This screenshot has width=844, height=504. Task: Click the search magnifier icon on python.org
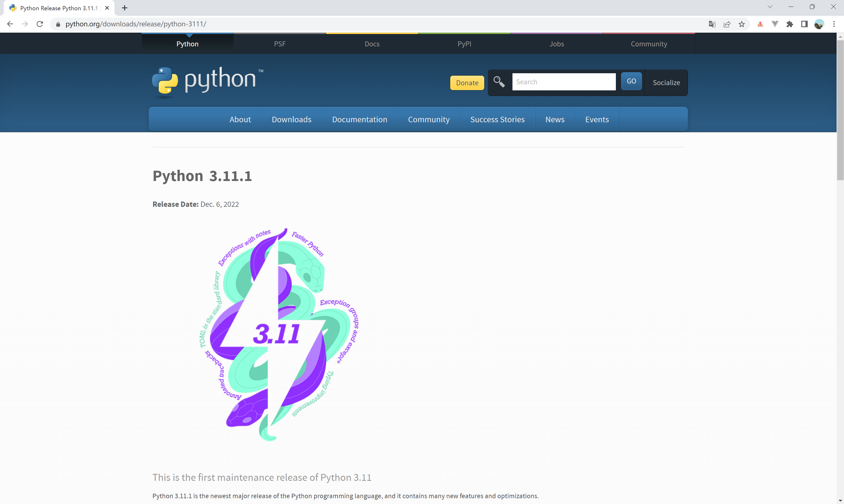tap(499, 81)
